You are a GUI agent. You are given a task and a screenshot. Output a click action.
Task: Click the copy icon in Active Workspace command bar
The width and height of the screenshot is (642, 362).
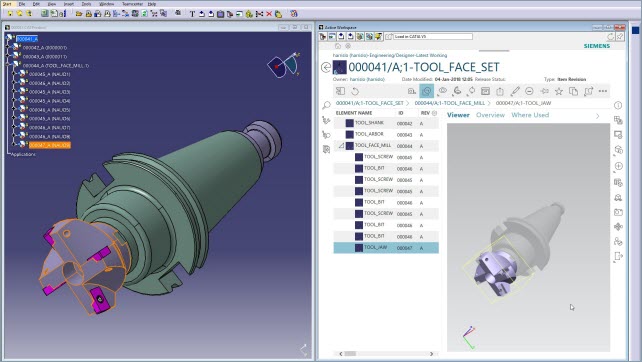[574, 91]
